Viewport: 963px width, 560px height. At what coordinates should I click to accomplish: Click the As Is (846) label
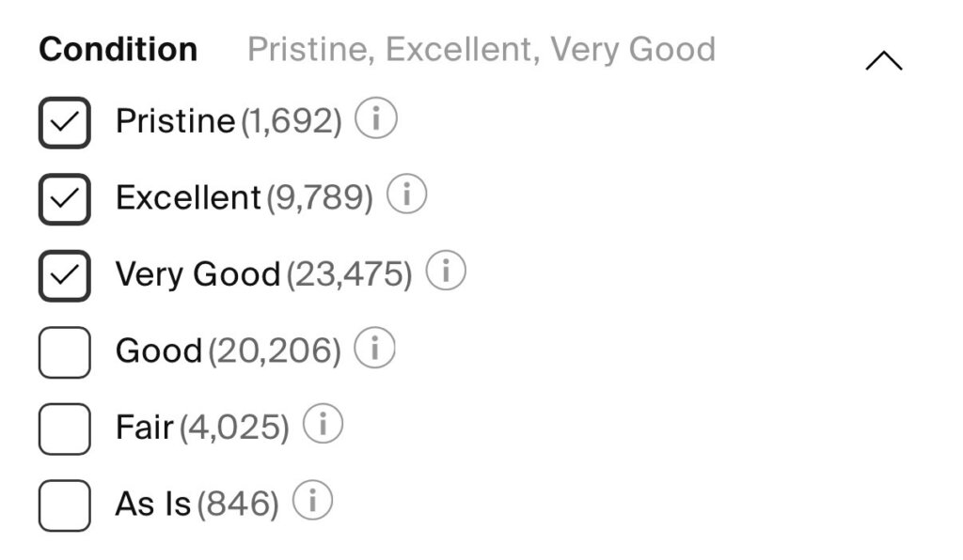pos(197,505)
